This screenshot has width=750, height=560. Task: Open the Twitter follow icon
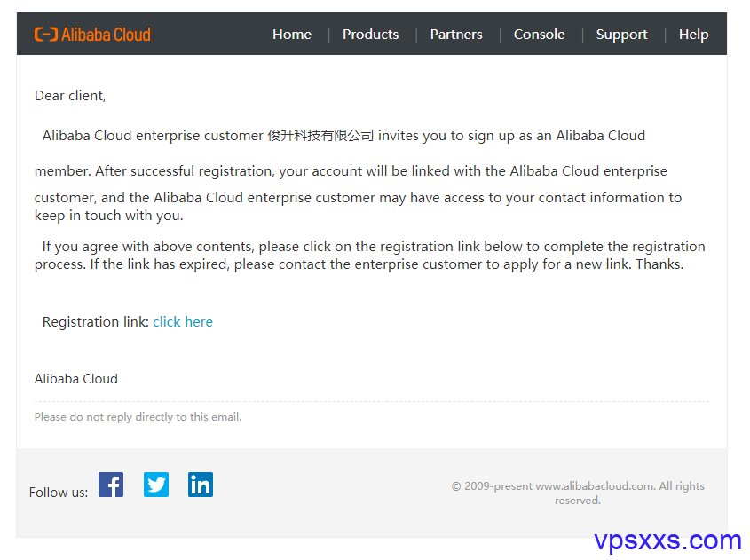[x=156, y=485]
